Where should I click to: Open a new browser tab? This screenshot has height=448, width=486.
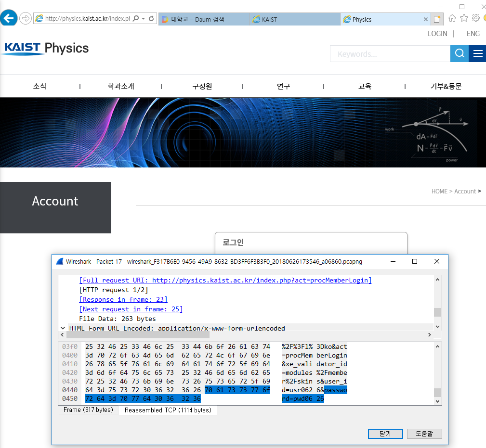[x=437, y=19]
